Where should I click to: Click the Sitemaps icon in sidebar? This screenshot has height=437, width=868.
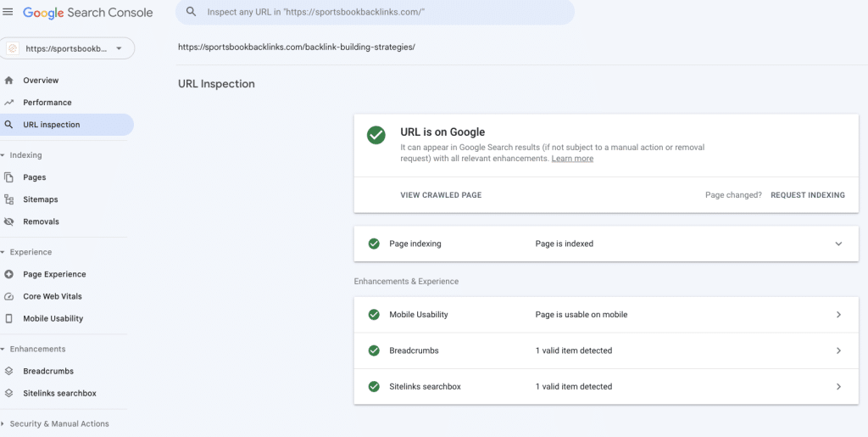point(8,199)
